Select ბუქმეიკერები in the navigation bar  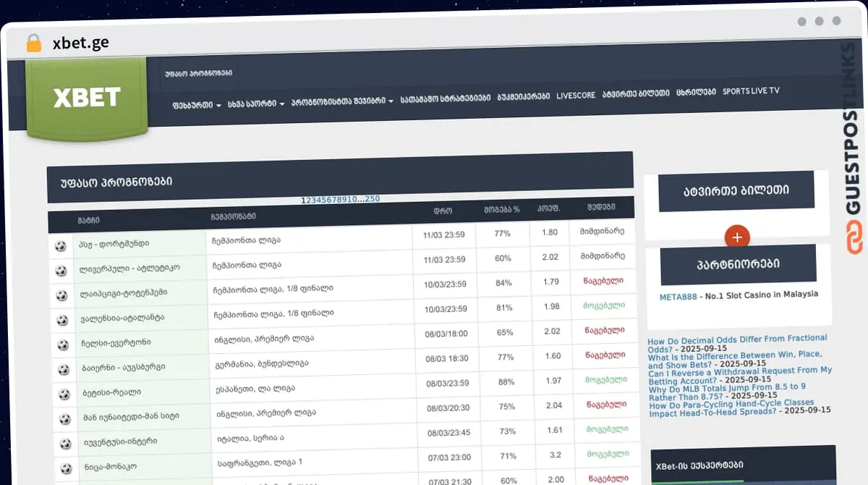click(523, 95)
